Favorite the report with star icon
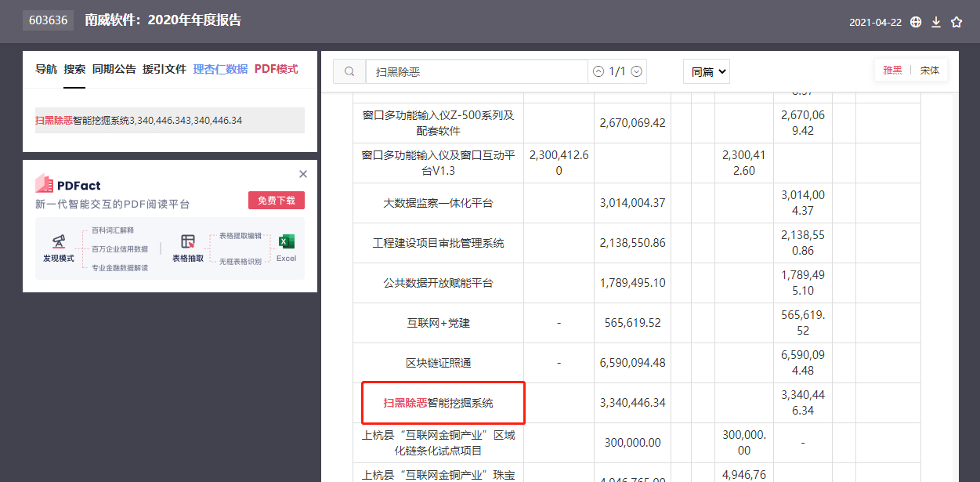 (x=956, y=22)
